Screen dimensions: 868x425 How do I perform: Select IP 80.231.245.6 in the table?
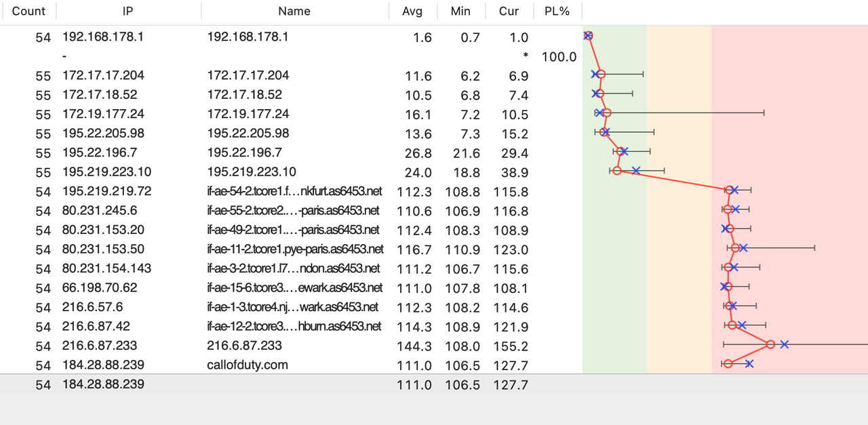100,210
